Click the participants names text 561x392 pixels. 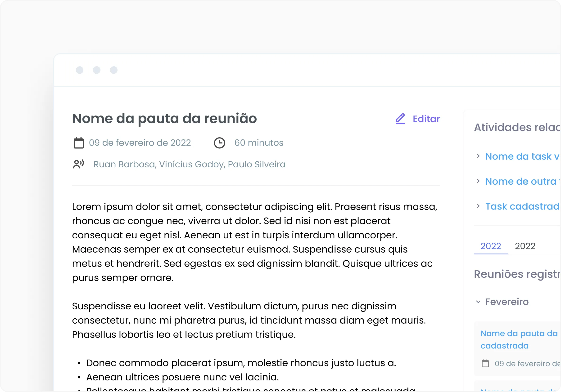(x=189, y=164)
